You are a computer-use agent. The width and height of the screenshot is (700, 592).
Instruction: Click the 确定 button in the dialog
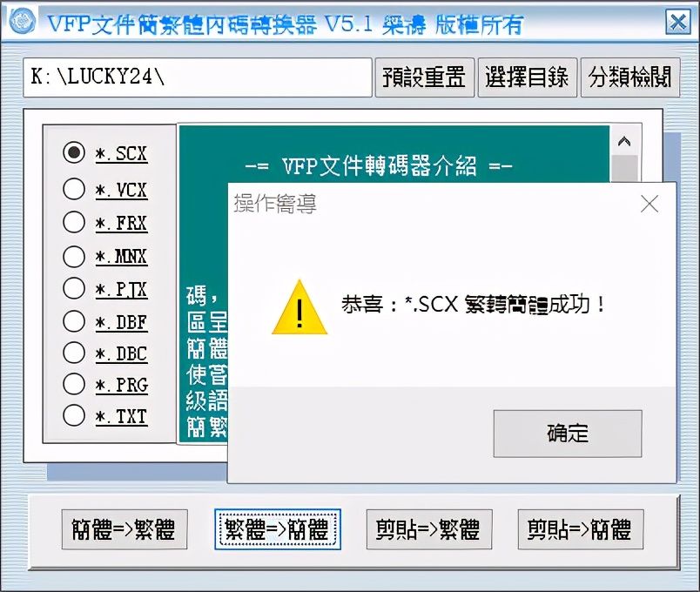pyautogui.click(x=568, y=434)
